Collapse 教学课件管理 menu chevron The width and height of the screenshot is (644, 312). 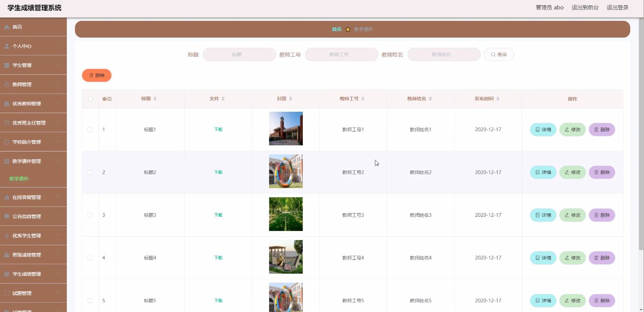point(58,161)
